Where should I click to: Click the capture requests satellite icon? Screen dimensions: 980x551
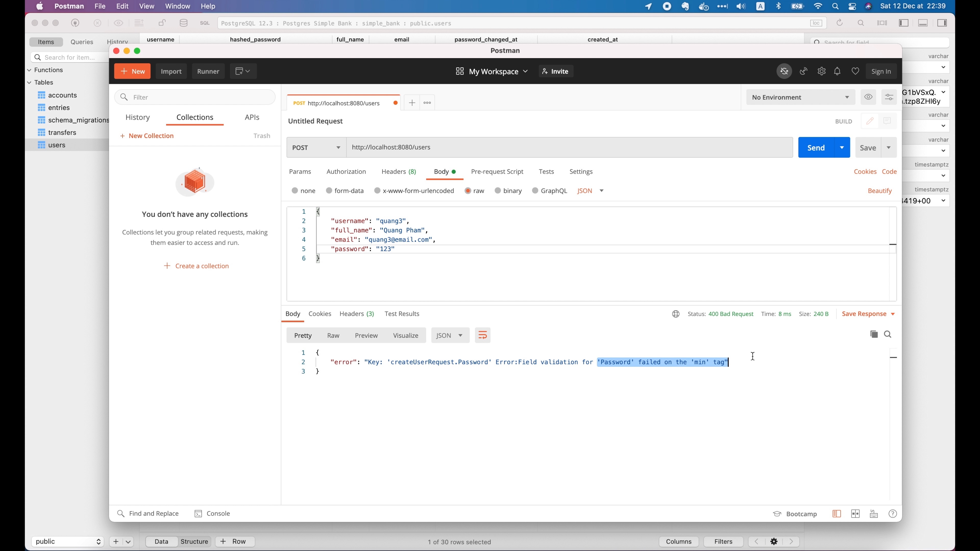(x=803, y=71)
